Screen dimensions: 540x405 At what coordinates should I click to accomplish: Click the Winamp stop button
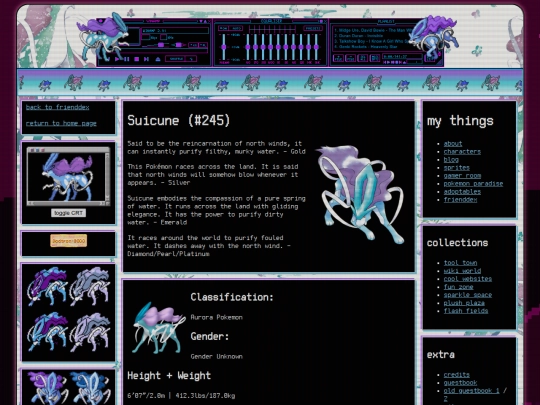point(137,59)
